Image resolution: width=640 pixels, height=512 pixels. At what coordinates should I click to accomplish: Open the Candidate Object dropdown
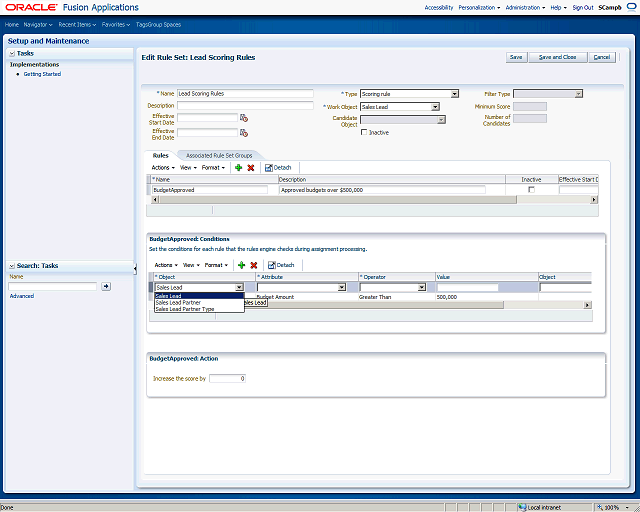tap(441, 120)
